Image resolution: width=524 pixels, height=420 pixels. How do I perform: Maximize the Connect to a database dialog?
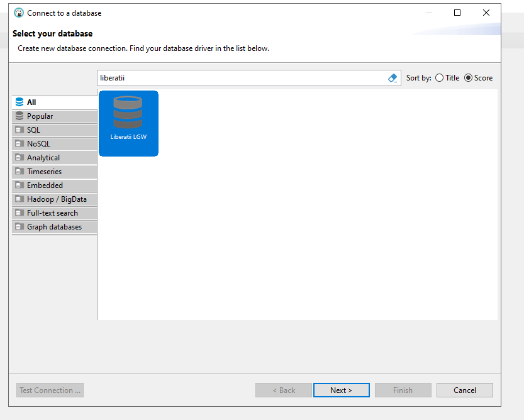coord(457,13)
